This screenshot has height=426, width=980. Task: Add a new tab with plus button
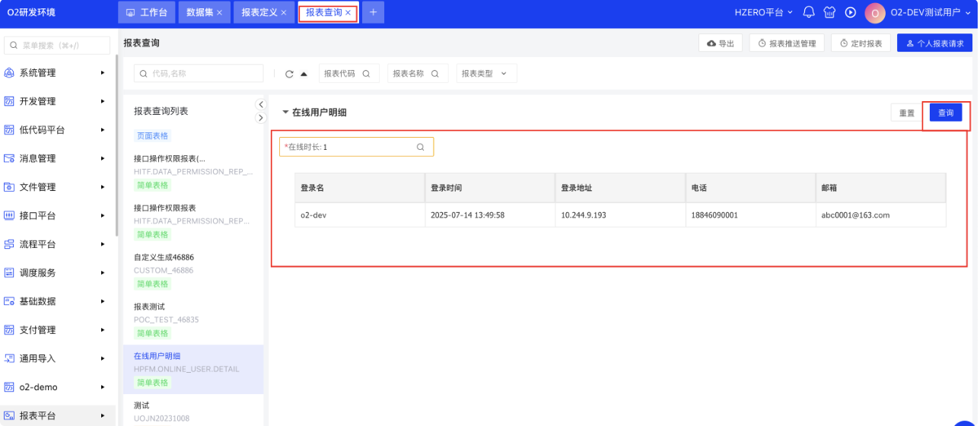coord(373,12)
